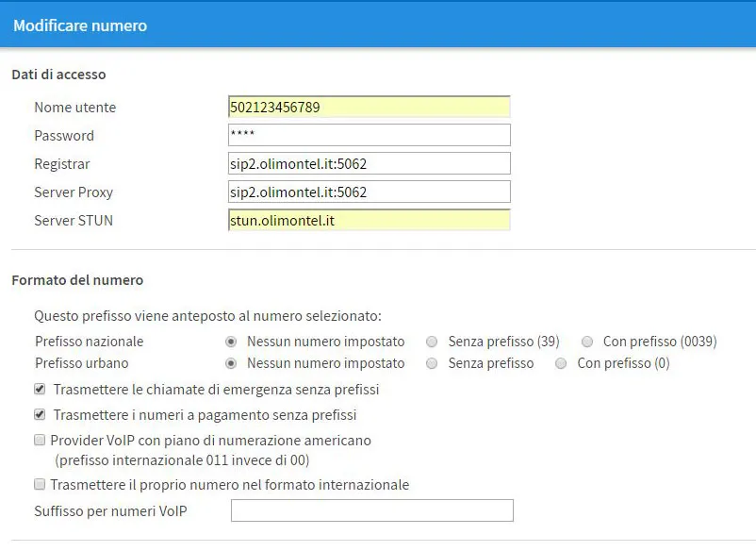
Task: Click the Formato del numero section heading
Action: 77,280
